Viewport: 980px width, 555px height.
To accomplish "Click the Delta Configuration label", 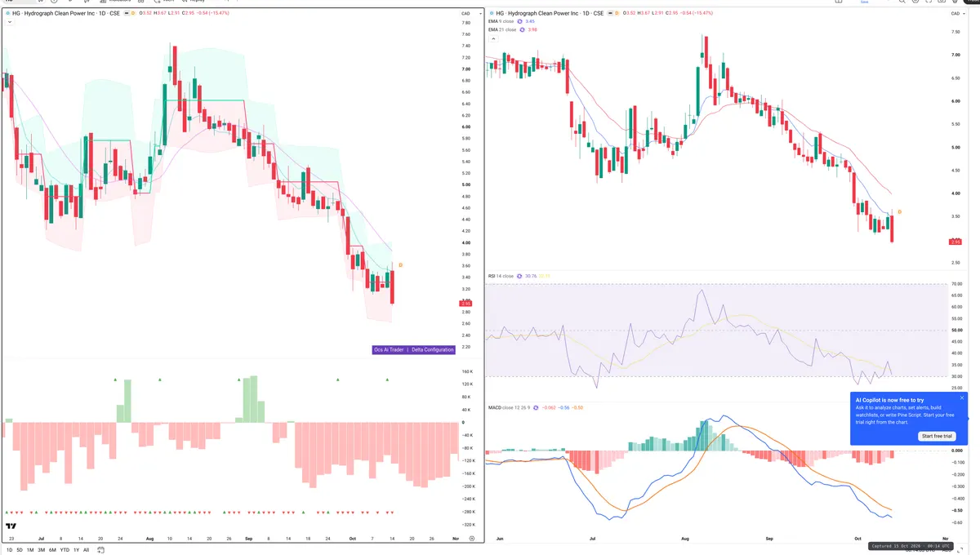I will (x=433, y=349).
